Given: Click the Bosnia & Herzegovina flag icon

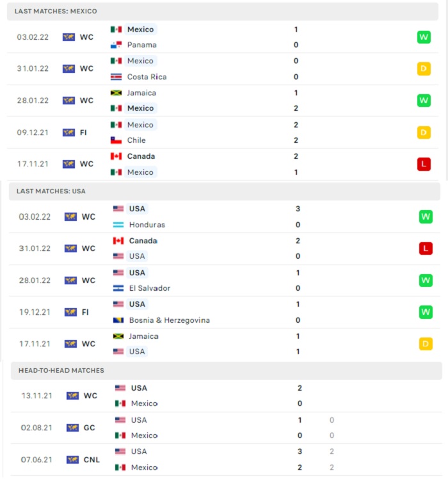Looking at the screenshot, I should [118, 320].
